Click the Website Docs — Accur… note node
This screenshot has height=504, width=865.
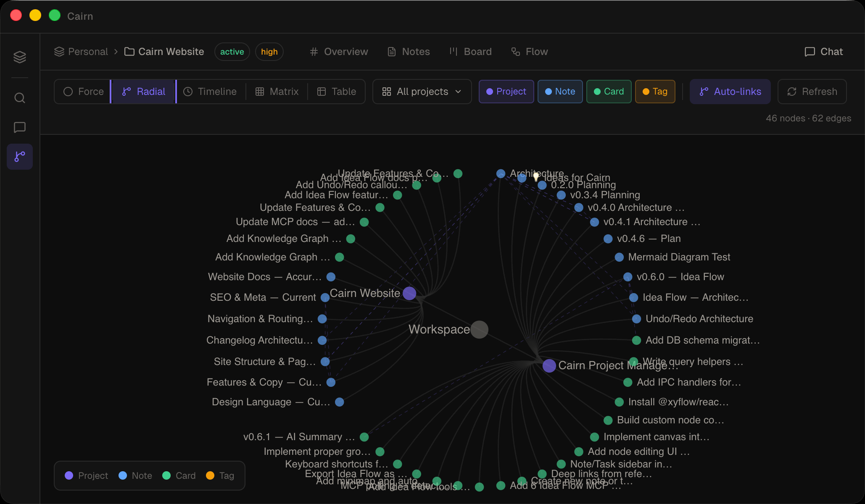331,277
